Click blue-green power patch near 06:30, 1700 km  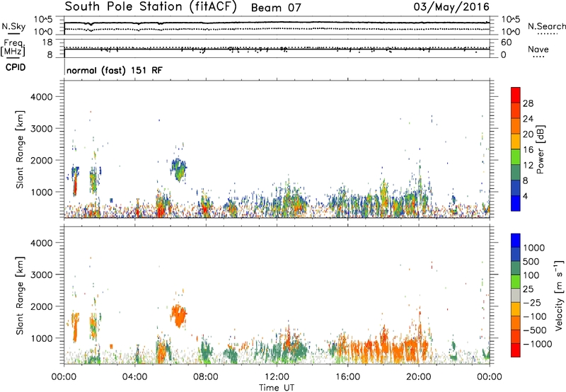tap(179, 169)
